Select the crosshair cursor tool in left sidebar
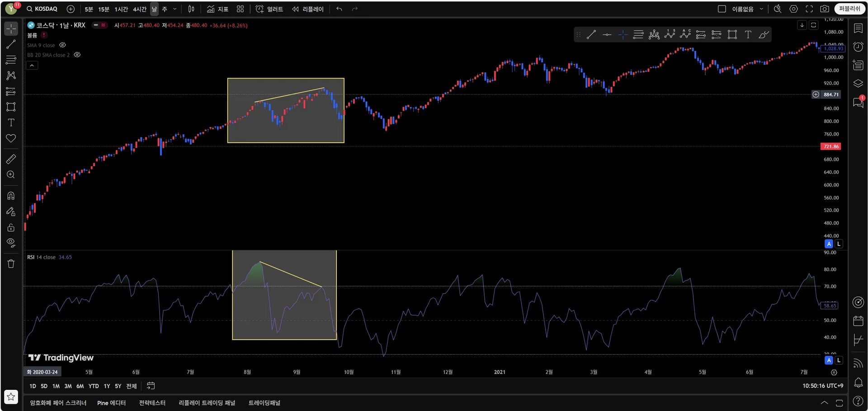Screen dimensions: 868x411 11,28
